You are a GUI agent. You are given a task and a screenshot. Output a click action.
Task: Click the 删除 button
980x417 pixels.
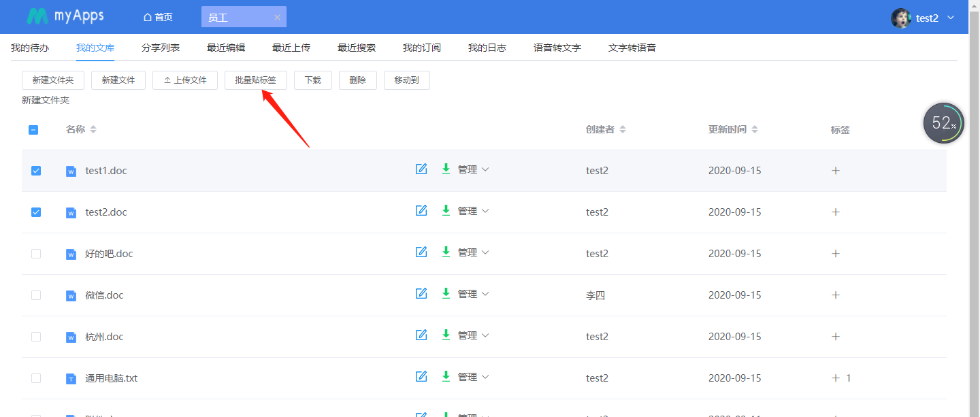[358, 80]
